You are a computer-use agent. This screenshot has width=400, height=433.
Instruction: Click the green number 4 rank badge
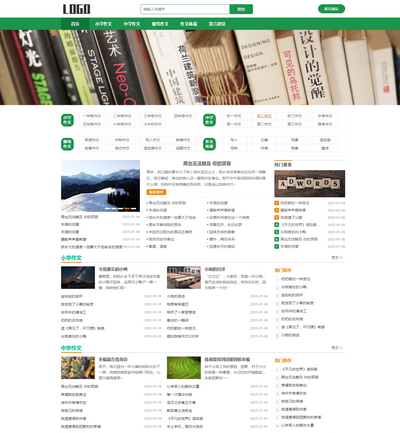tap(276, 225)
